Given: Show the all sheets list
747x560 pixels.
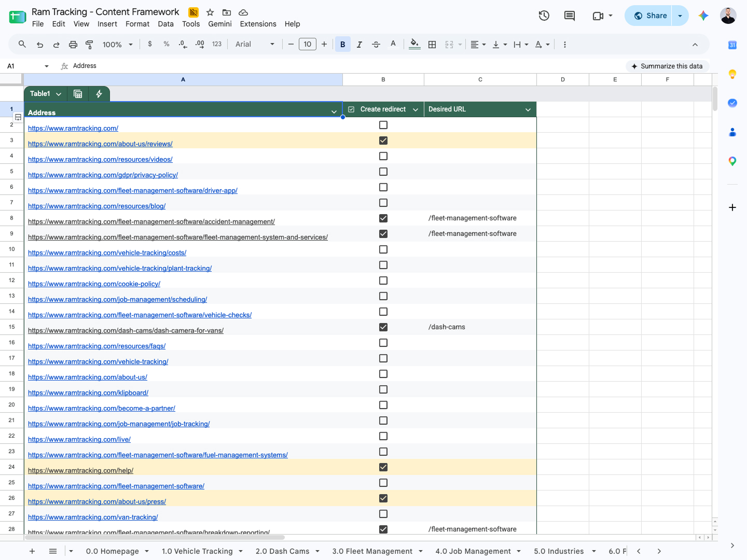Looking at the screenshot, I should click(53, 551).
